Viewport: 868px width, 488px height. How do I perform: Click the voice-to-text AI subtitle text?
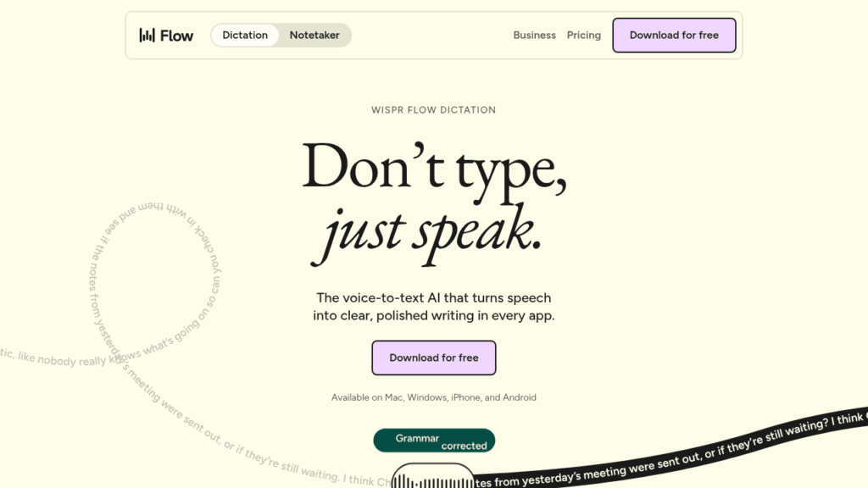[x=433, y=307]
